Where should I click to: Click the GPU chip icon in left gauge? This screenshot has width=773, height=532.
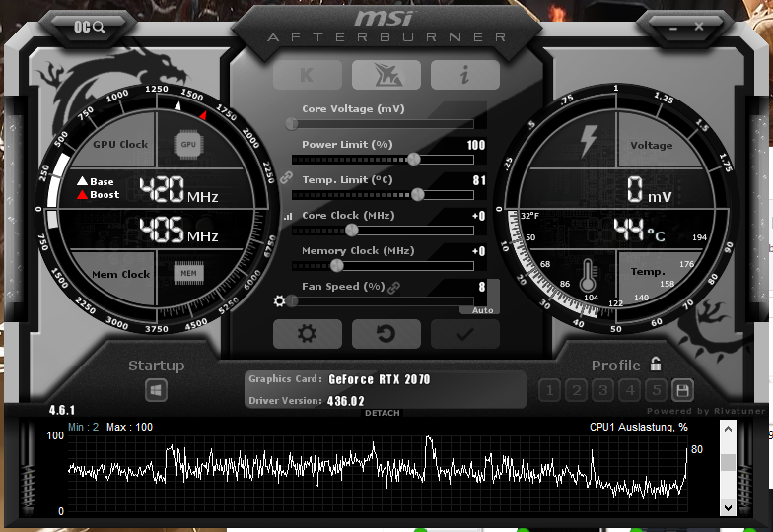click(x=188, y=144)
